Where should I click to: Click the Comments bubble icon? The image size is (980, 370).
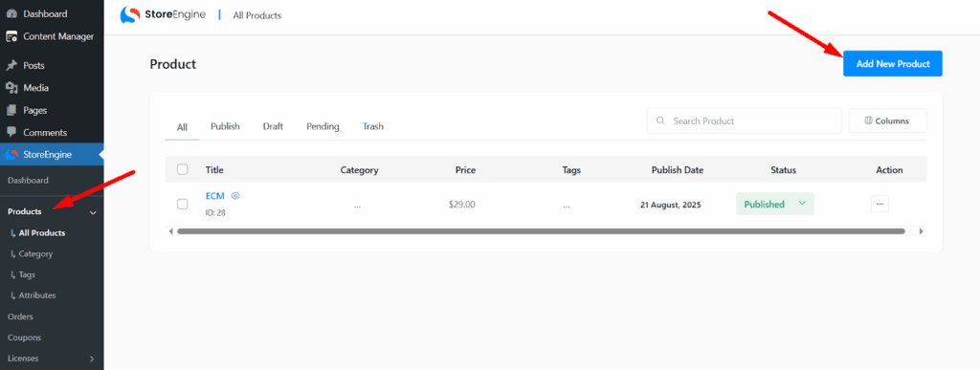[x=11, y=133]
